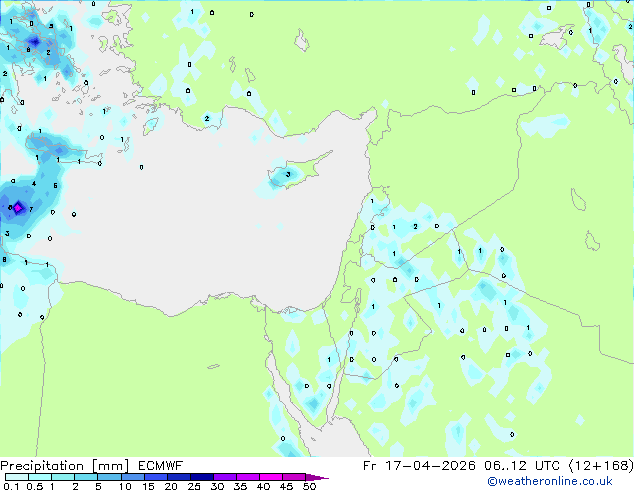
Task: Click the '25' legend scale value
Action: pos(194,486)
